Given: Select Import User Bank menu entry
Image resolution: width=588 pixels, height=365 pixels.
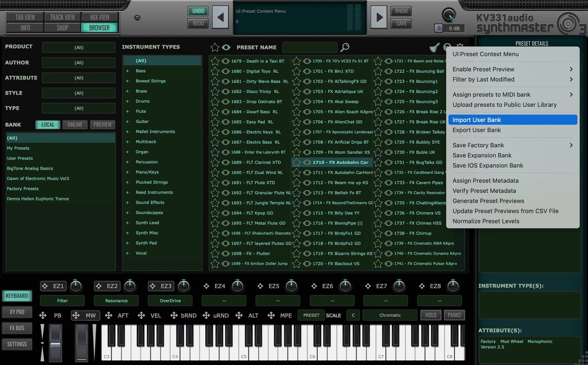Looking at the screenshot, I should tap(477, 120).
